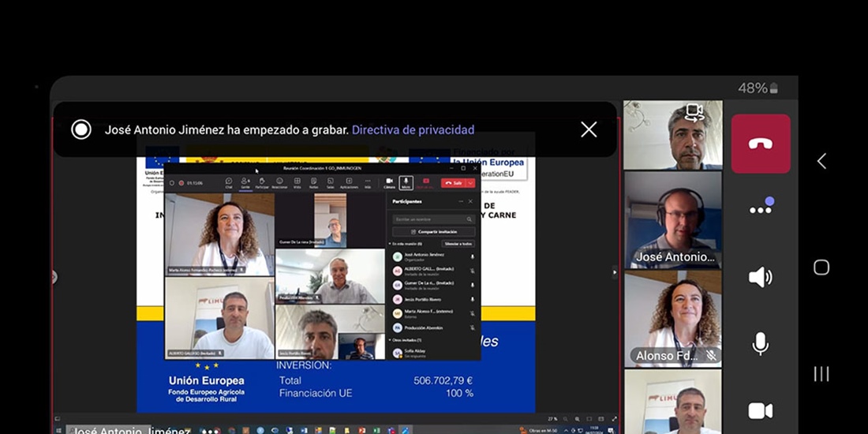
Task: Toggle your camera on the right panel
Action: point(761,411)
